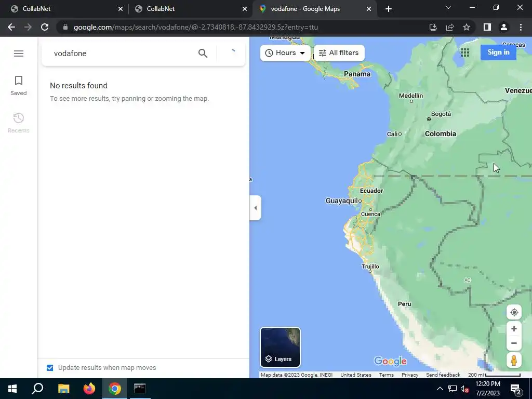Open the taskbar clock showing 12:20 PM

tap(487, 389)
